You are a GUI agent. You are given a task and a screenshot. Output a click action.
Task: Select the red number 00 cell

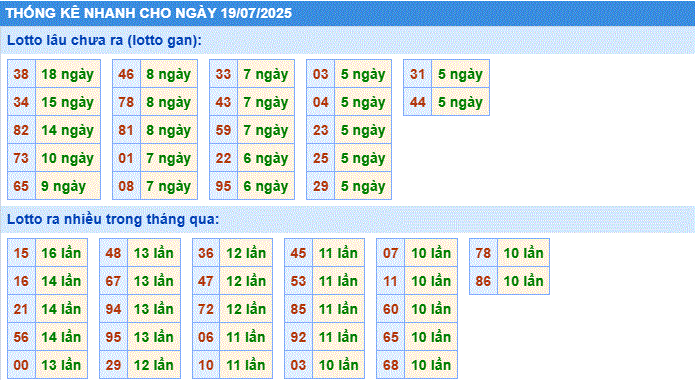click(x=21, y=365)
